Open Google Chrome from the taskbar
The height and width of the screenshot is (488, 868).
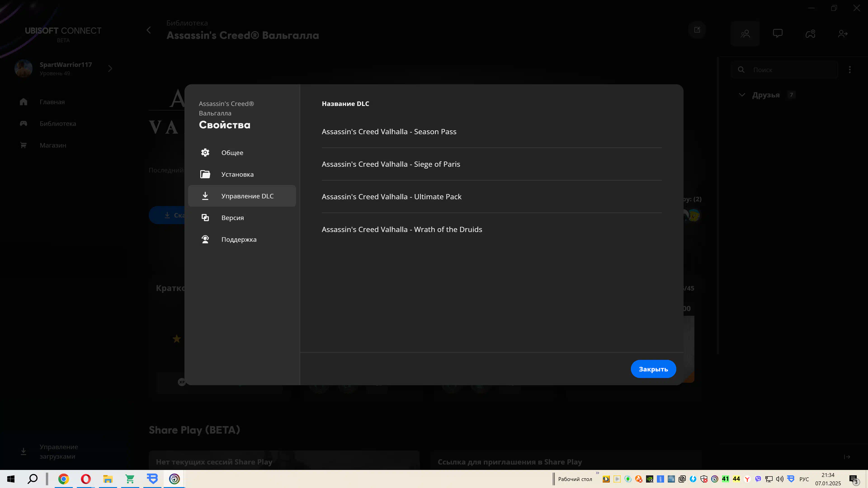tap(63, 479)
